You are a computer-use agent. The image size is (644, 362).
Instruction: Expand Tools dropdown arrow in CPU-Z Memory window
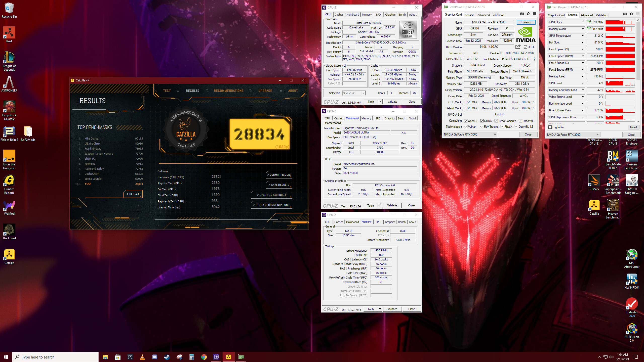pyautogui.click(x=380, y=309)
